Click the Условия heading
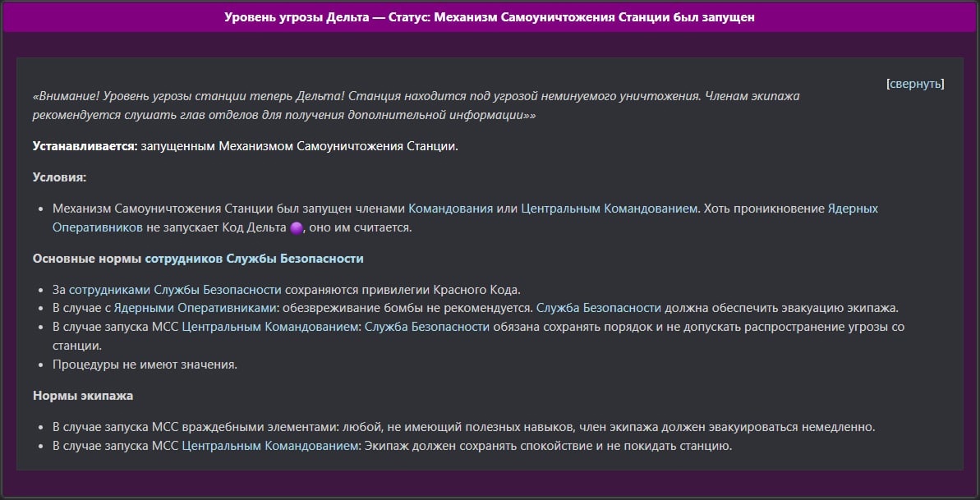The image size is (980, 500). (59, 177)
